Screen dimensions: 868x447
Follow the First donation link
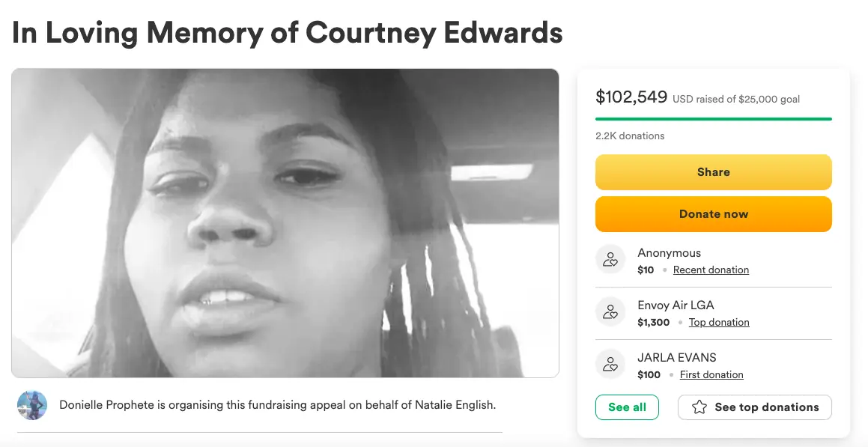[x=711, y=374]
